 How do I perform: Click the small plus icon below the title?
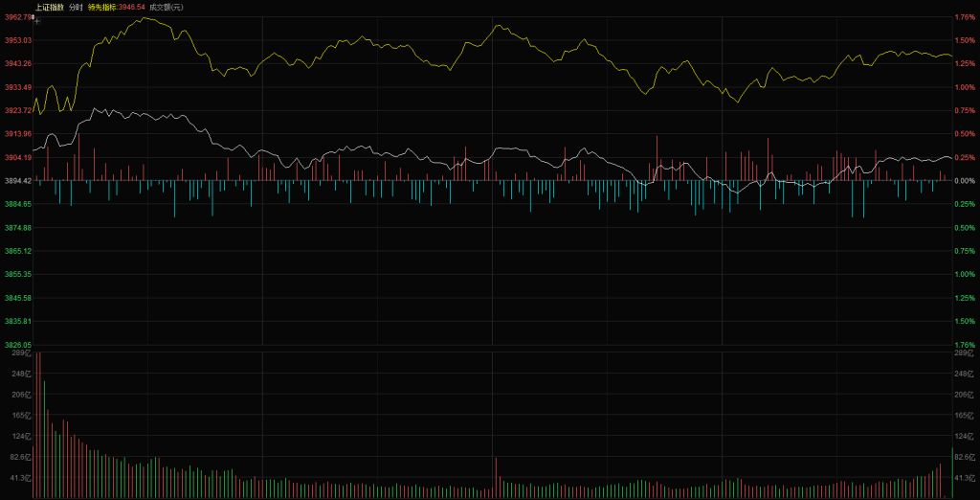(37, 21)
